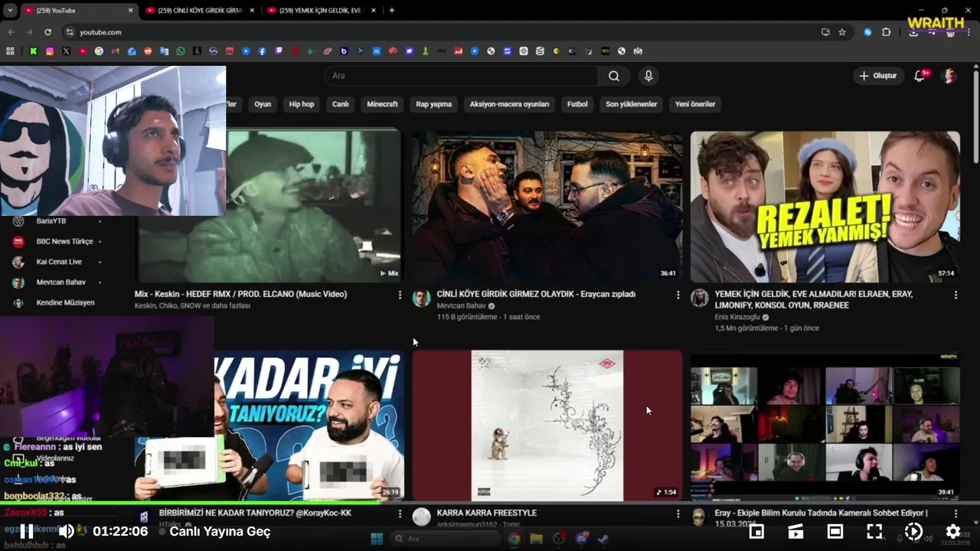Click the YouTube search magnifier button
This screenshot has width=980, height=551.
[x=614, y=76]
